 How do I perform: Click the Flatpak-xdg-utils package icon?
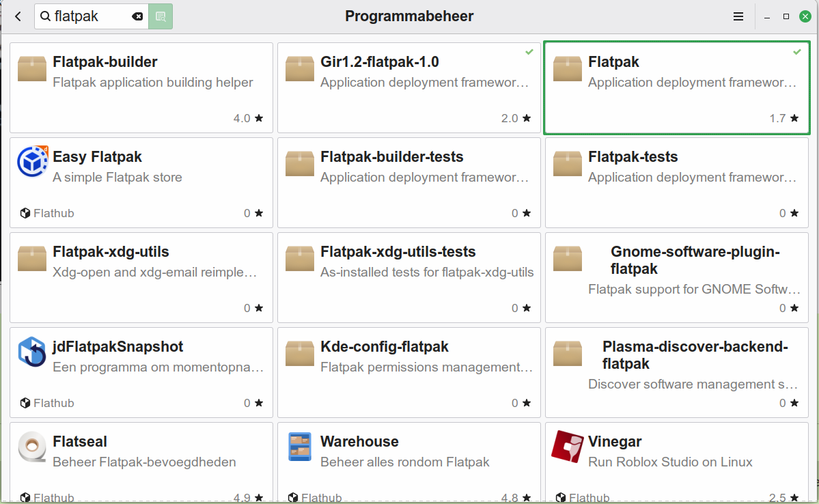32,259
